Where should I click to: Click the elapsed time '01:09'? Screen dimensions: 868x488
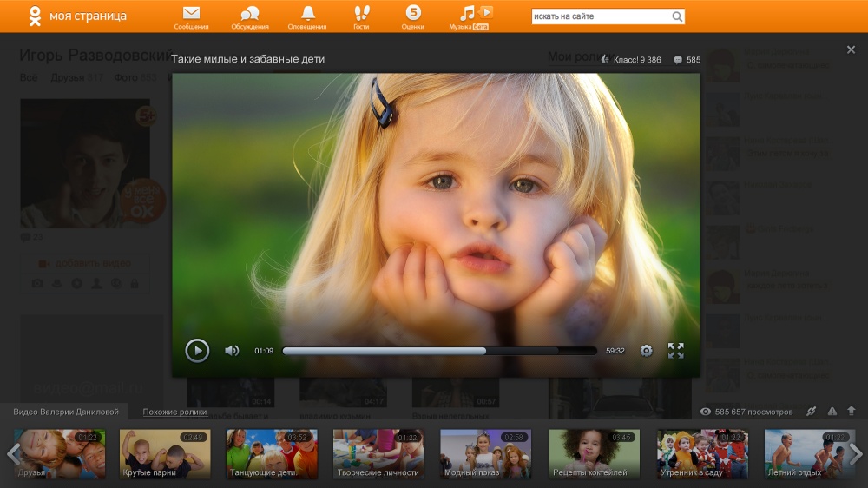[264, 351]
